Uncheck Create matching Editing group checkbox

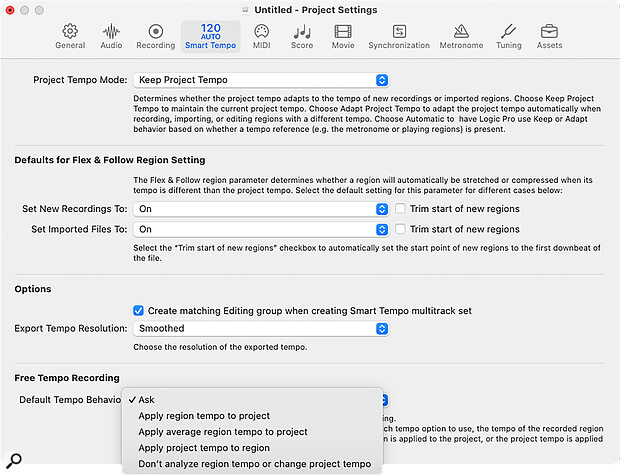pyautogui.click(x=139, y=311)
